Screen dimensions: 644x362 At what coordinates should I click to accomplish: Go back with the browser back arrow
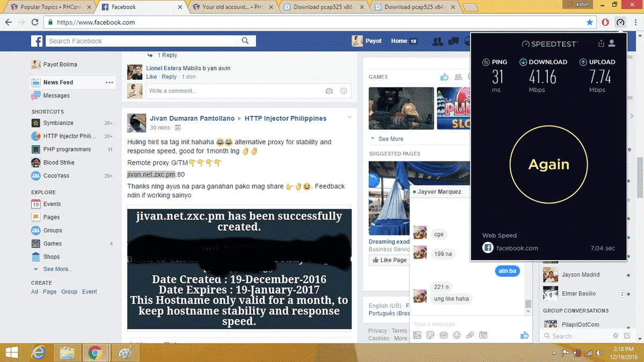pos(8,23)
